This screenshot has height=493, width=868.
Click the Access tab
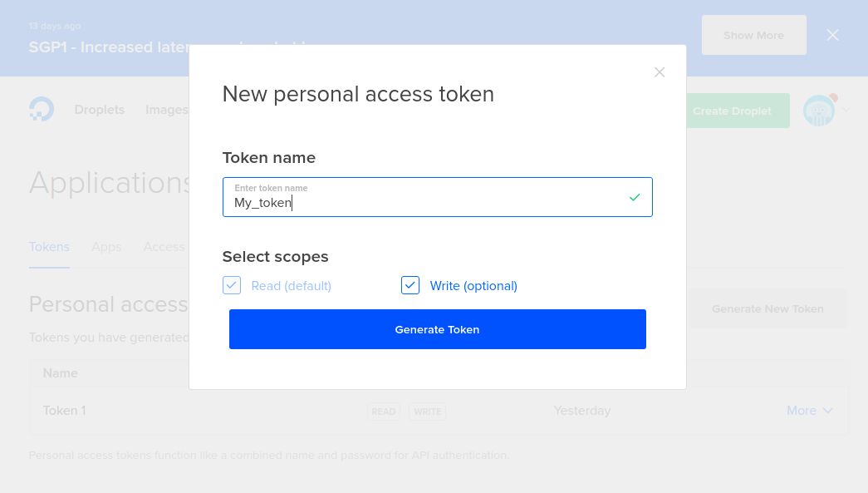(x=164, y=247)
